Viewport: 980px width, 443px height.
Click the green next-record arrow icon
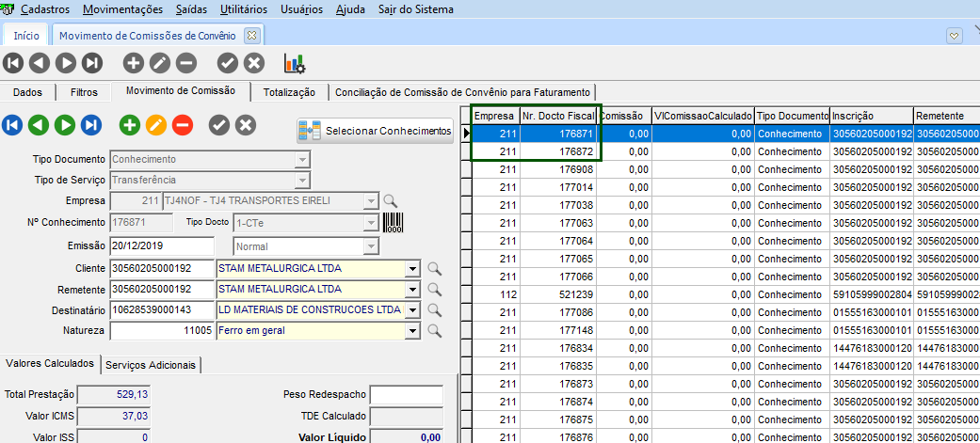click(65, 125)
